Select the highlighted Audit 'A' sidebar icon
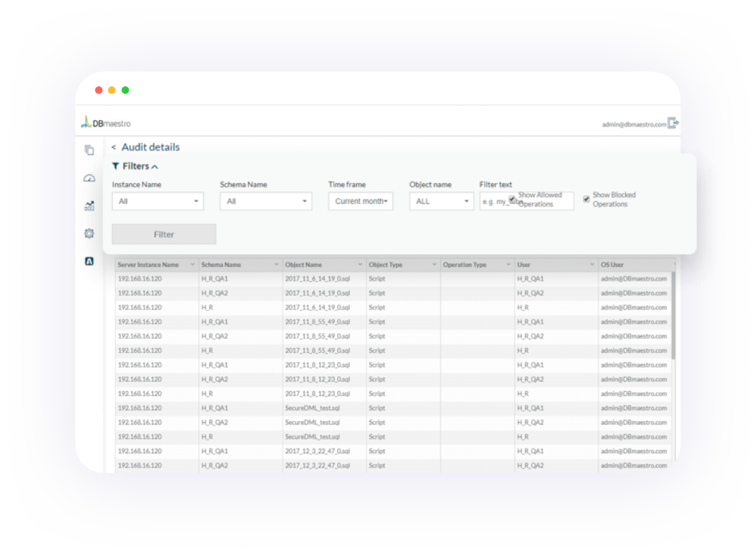This screenshot has height=552, width=756. pyautogui.click(x=88, y=260)
